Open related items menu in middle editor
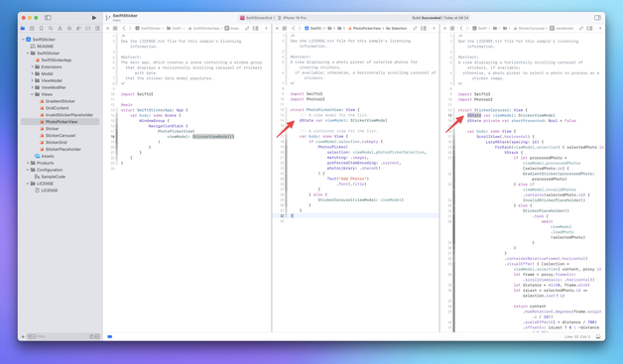Image resolution: width=623 pixels, height=364 pixels. pyautogui.click(x=285, y=28)
